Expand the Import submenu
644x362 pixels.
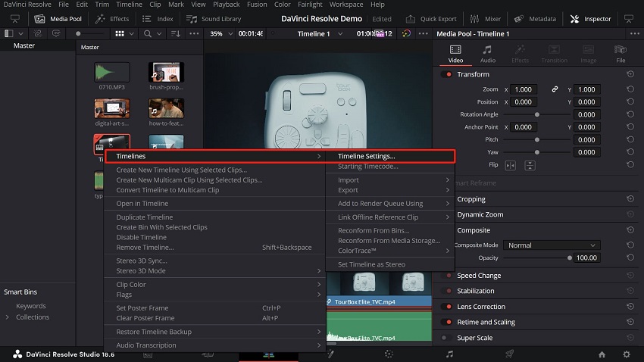click(x=390, y=179)
